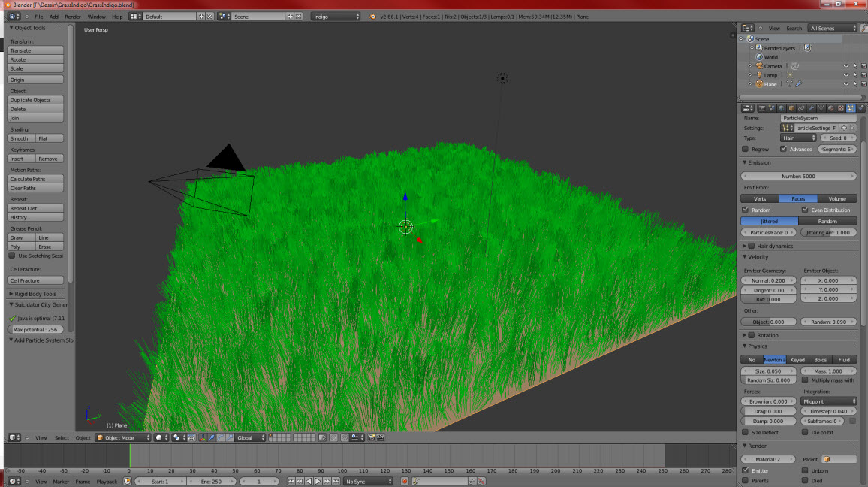
Task: Click the Calculate Paths button
Action: [35, 179]
